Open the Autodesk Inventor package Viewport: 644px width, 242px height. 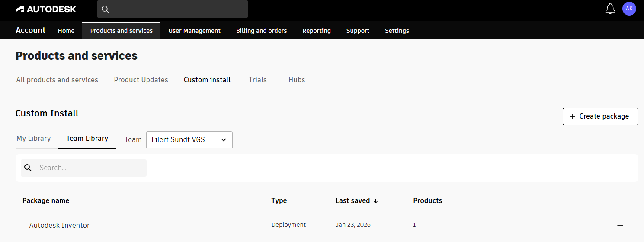point(59,226)
